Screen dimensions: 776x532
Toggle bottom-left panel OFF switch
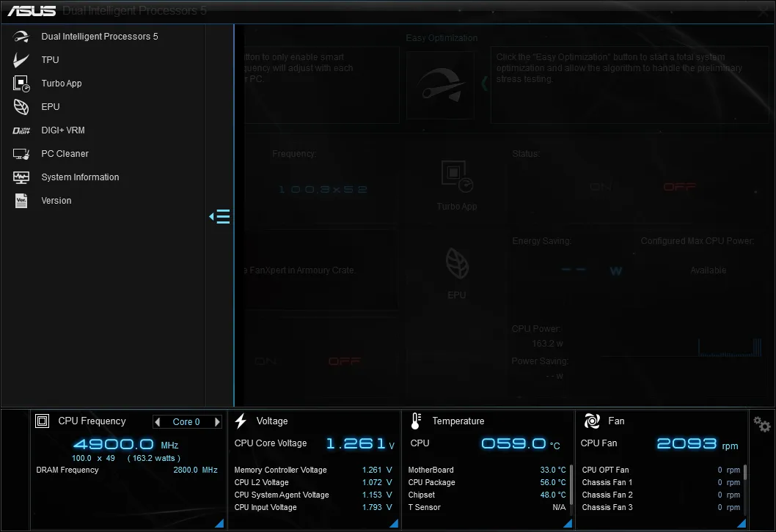click(x=345, y=361)
